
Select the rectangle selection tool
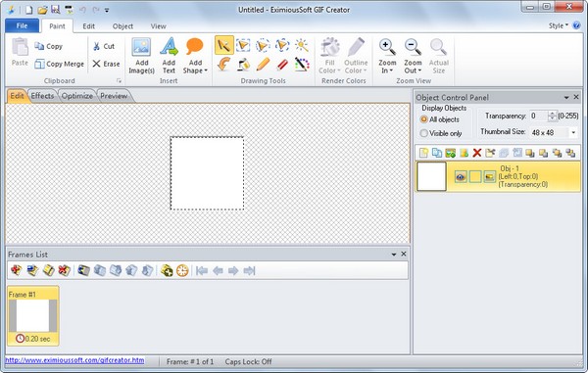(x=243, y=46)
